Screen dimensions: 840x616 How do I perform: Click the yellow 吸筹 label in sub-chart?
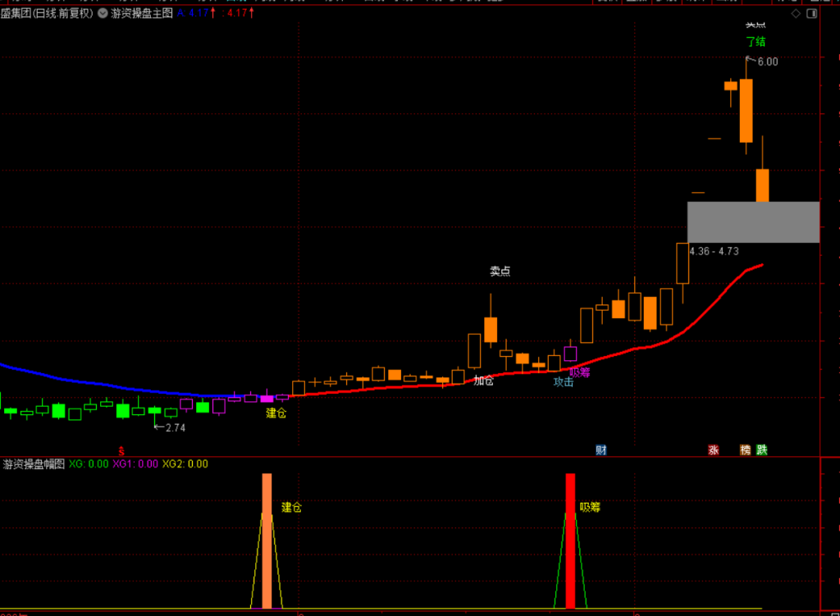pyautogui.click(x=590, y=507)
